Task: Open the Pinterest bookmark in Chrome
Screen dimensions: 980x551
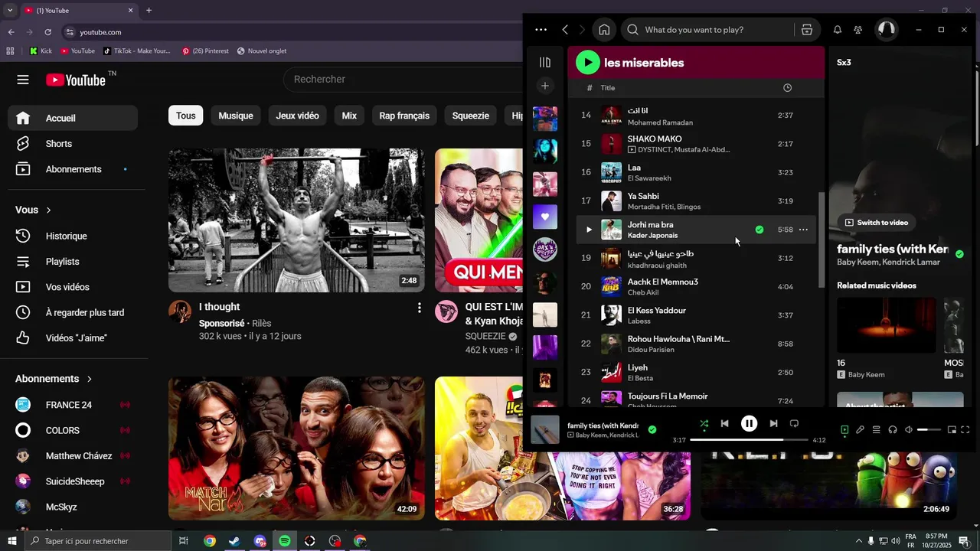Action: 205,51
